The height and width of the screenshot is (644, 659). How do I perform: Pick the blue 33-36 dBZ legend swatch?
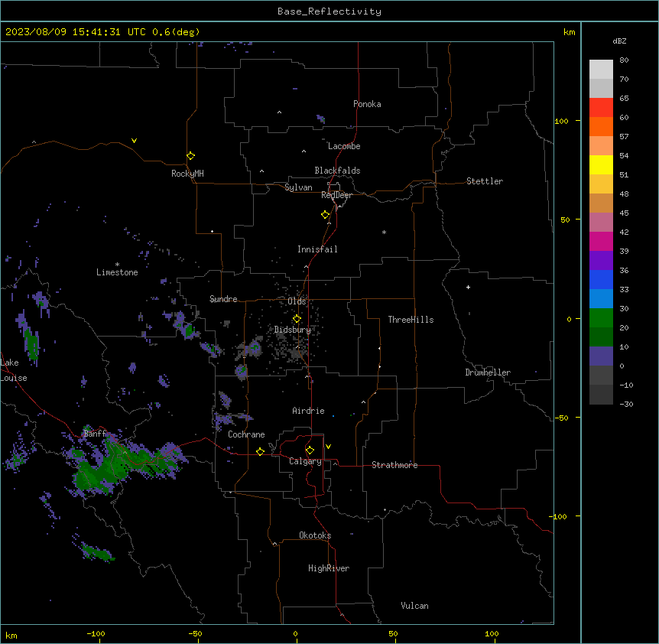pyautogui.click(x=601, y=279)
